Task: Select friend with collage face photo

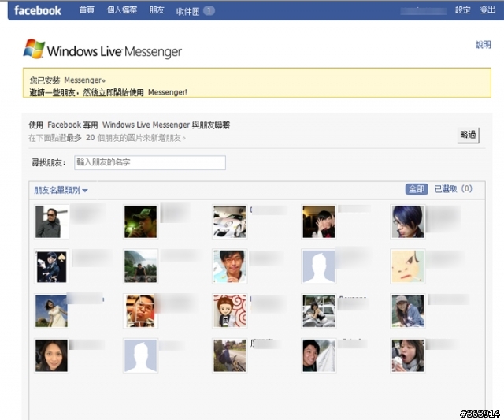Action: tap(140, 311)
